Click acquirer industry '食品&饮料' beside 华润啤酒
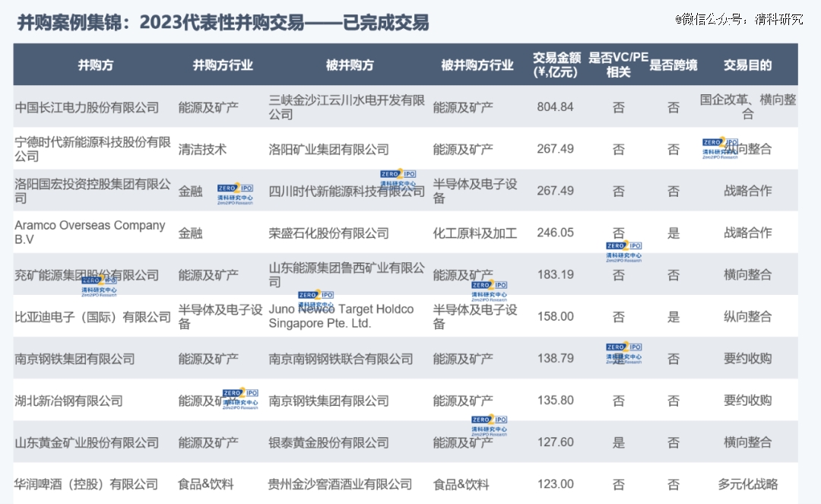The height and width of the screenshot is (504, 821). point(206,484)
